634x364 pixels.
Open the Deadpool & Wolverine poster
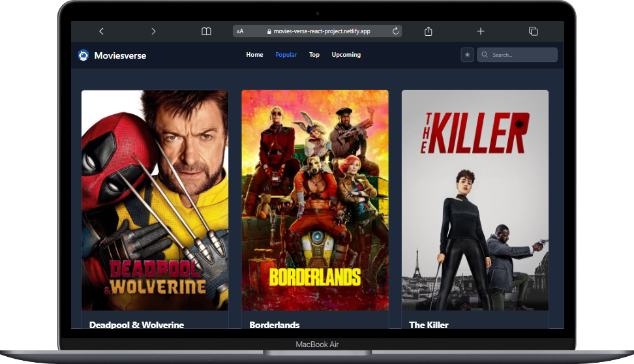[x=155, y=200]
